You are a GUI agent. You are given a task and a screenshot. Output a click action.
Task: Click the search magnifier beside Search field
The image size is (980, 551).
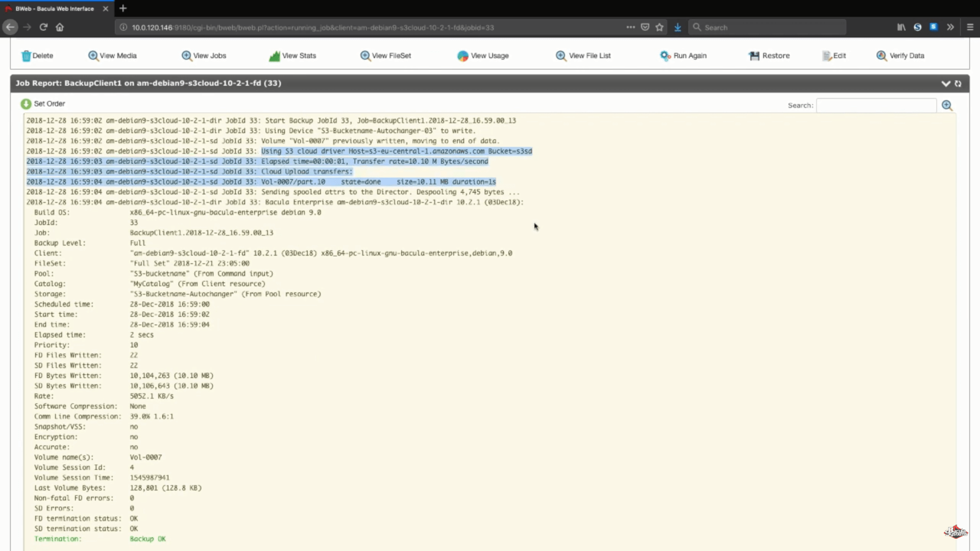pos(947,105)
